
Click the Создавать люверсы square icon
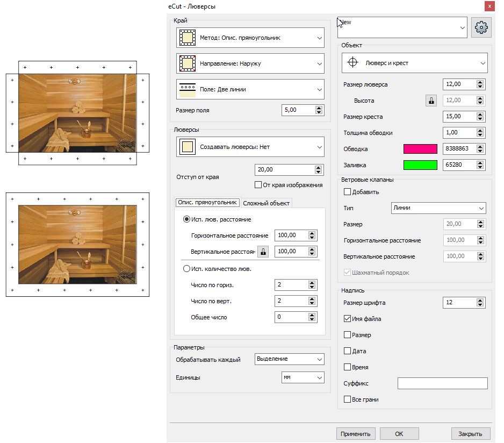pos(188,147)
